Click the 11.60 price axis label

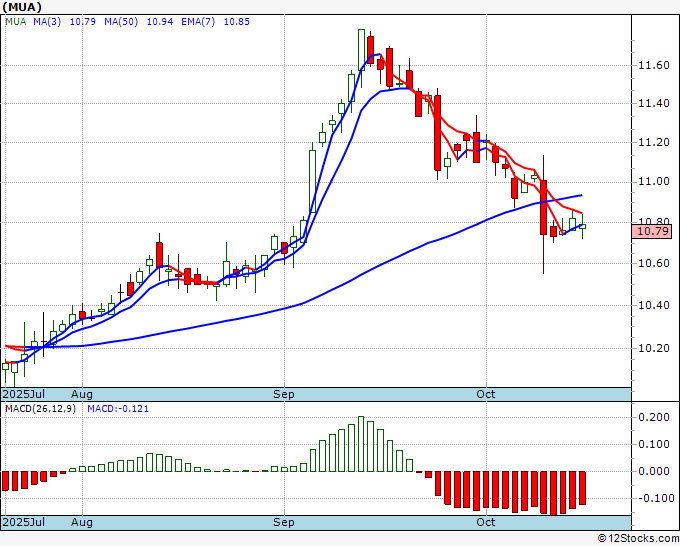pyautogui.click(x=654, y=66)
